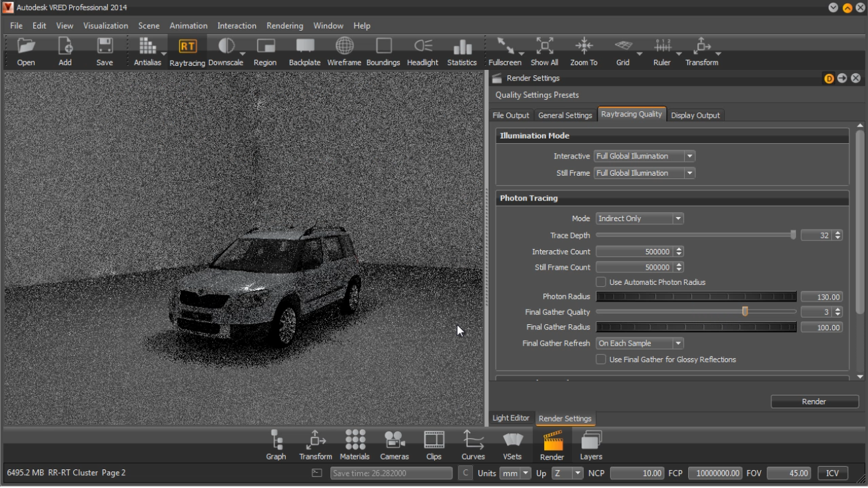Open the File menu
Viewport: 868px width, 488px height.
click(x=17, y=26)
